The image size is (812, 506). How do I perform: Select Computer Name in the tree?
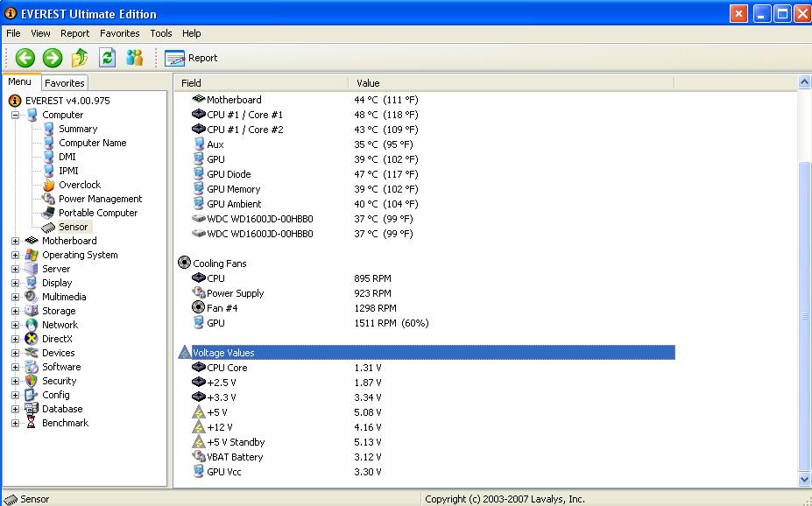(x=93, y=143)
